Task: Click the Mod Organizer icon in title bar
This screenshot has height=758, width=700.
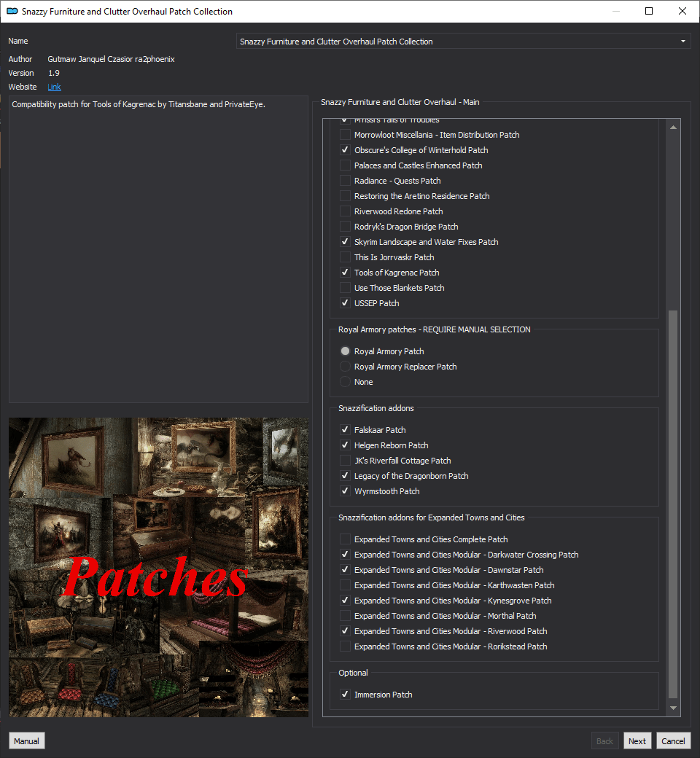Action: coord(12,11)
